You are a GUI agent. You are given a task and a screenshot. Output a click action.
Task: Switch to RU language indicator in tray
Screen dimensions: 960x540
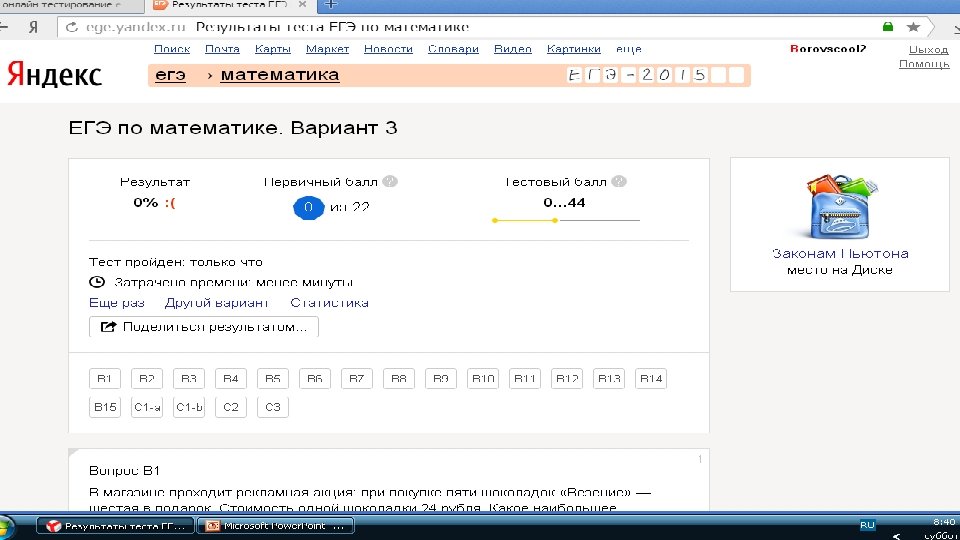868,525
